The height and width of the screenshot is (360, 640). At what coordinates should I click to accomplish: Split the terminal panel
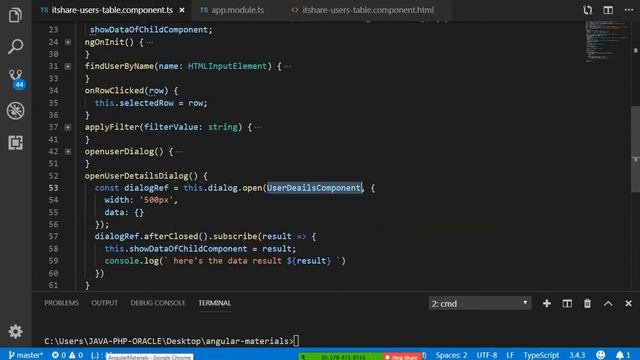(x=567, y=303)
